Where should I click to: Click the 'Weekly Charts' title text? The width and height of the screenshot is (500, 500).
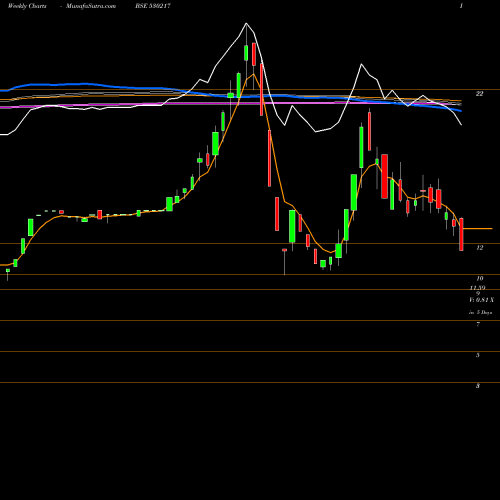tap(27, 6)
